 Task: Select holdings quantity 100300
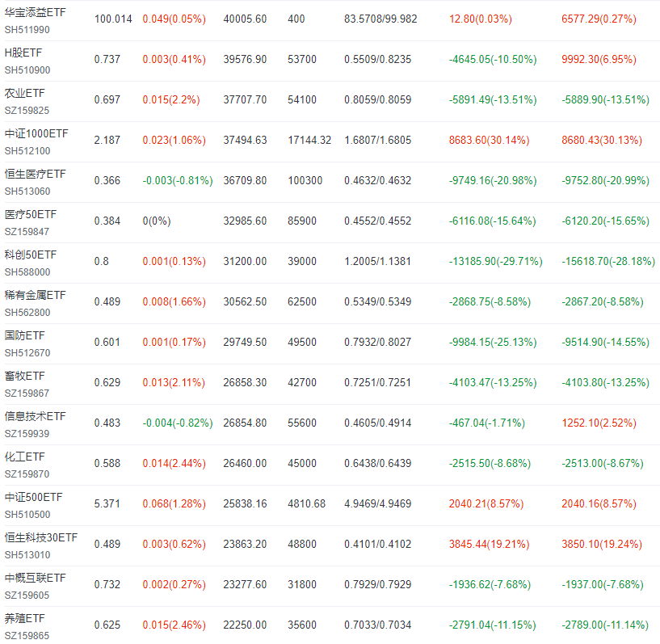coord(305,180)
